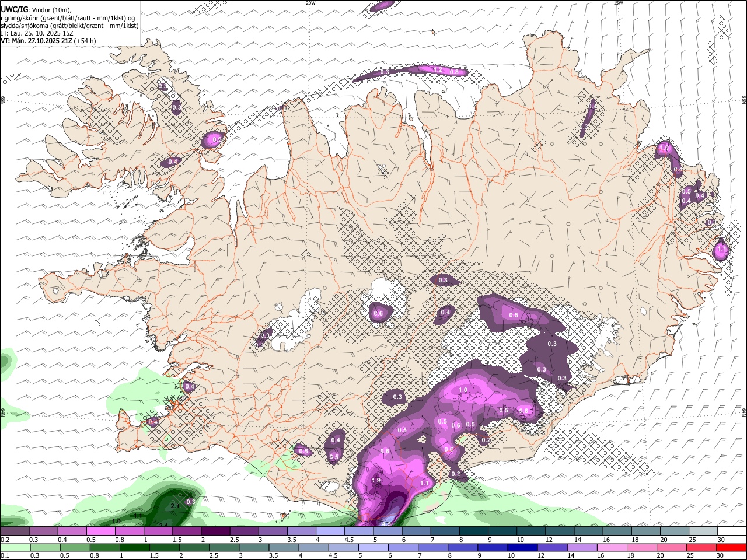This screenshot has width=747, height=560.
Task: Click the 'slydda/snjókoma' legend description line
Action: 69,26
